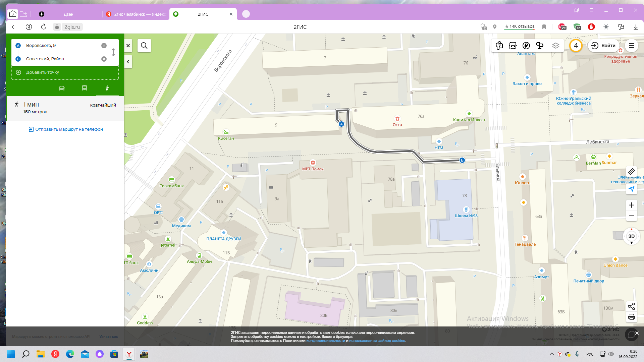Select Капитал-Инвест place on map
Image resolution: width=644 pixels, height=362 pixels.
pyautogui.click(x=469, y=120)
